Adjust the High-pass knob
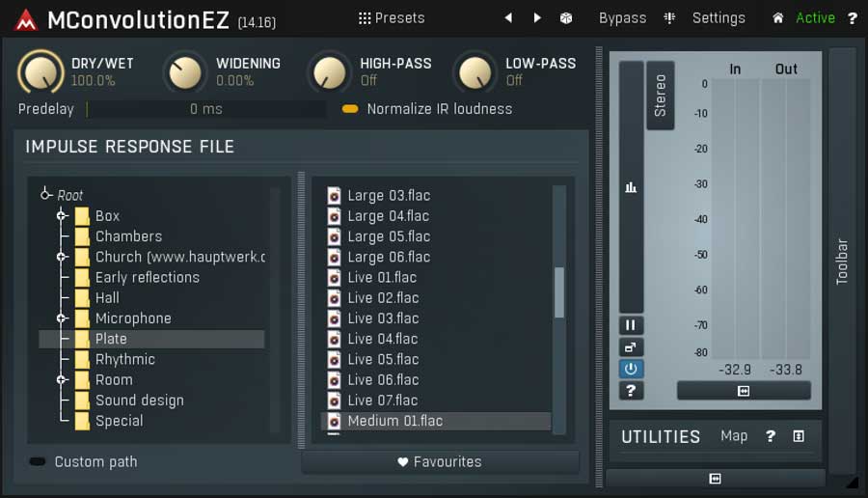Image resolution: width=868 pixels, height=498 pixels. [330, 72]
